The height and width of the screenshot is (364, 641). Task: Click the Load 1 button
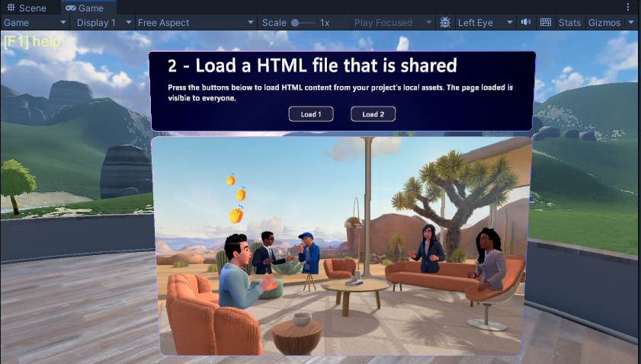click(x=311, y=114)
